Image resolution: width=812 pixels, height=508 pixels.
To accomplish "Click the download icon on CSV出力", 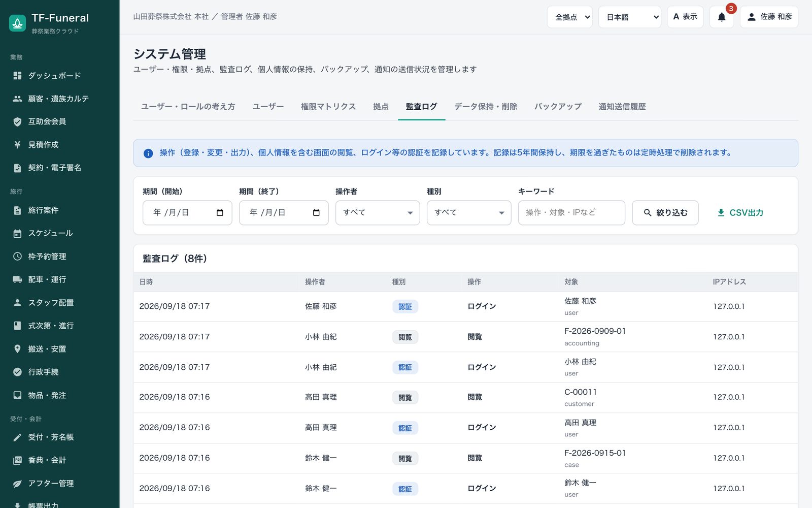I will click(x=721, y=213).
